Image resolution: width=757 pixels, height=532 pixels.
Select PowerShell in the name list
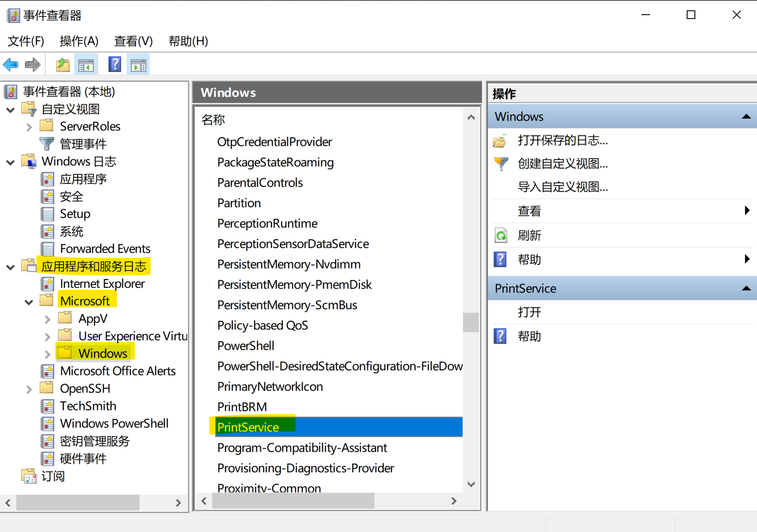coord(245,346)
